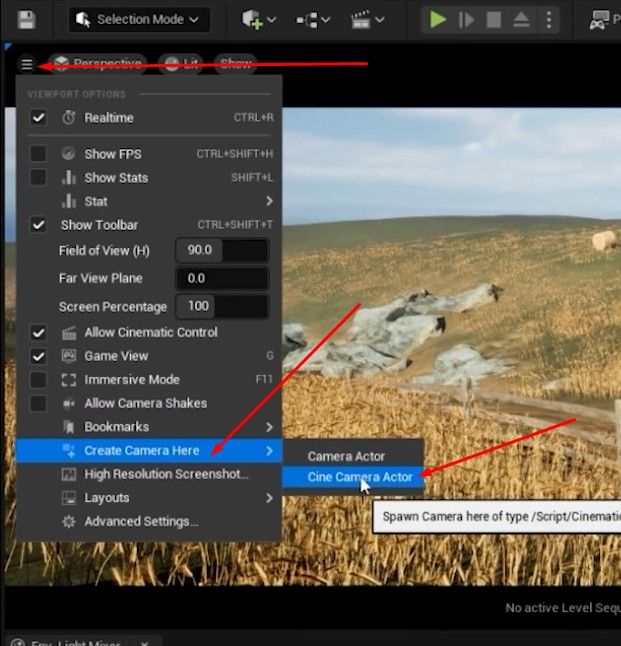Click the save level floppy disk icon

click(26, 19)
